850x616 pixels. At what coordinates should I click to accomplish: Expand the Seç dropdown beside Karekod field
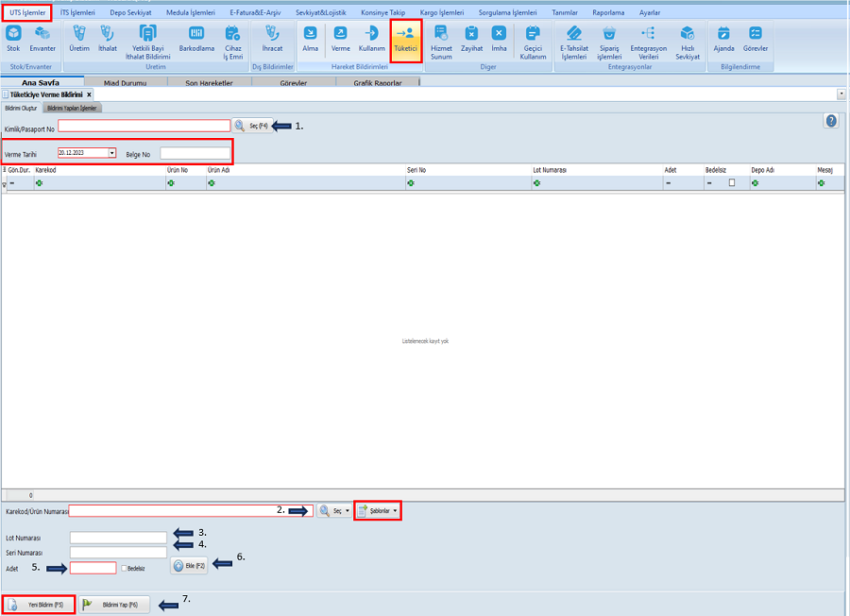348,510
